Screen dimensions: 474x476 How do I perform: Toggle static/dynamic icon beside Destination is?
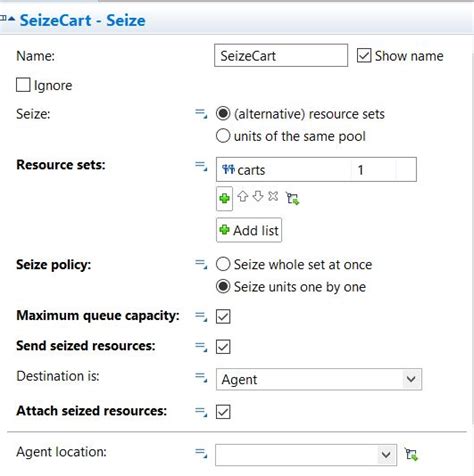(x=201, y=377)
